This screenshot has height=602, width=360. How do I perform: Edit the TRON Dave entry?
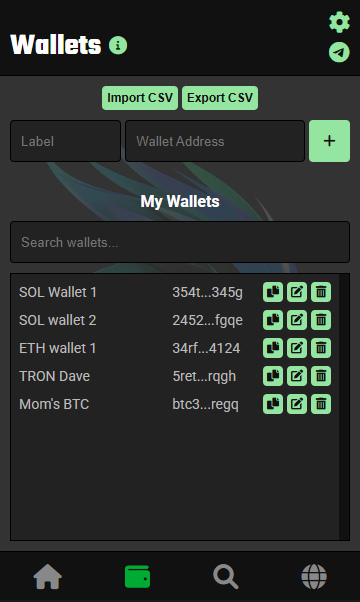tap(297, 376)
